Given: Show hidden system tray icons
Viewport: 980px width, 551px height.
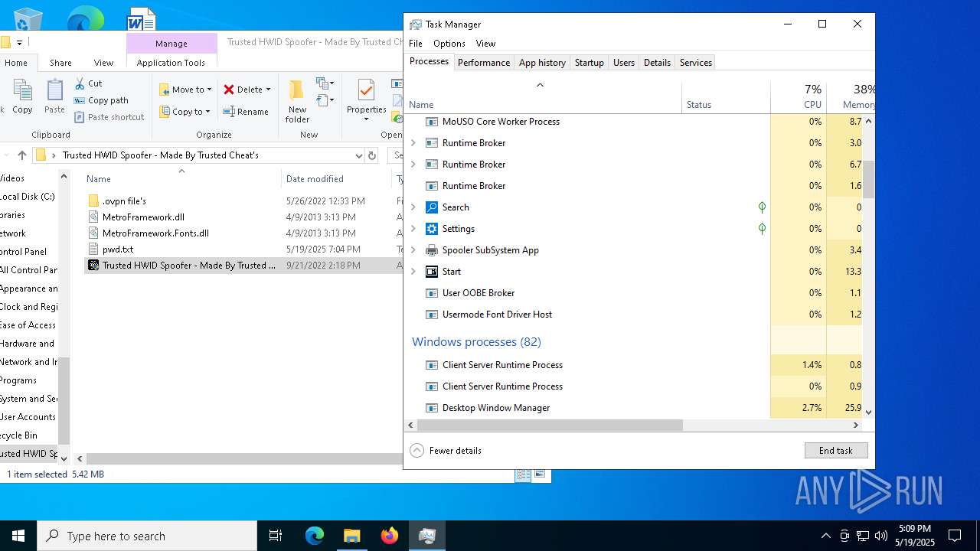Looking at the screenshot, I should click(x=825, y=536).
